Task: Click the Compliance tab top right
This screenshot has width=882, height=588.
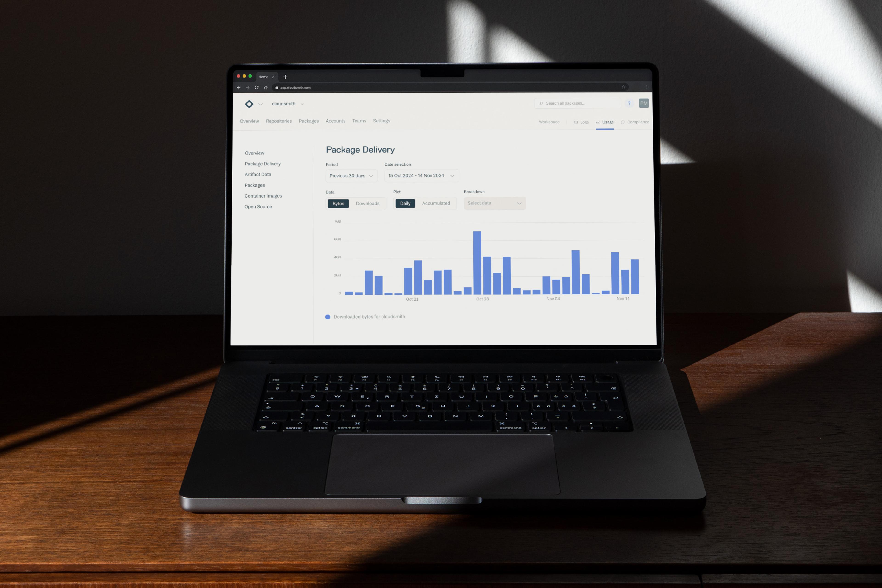Action: [x=635, y=122]
